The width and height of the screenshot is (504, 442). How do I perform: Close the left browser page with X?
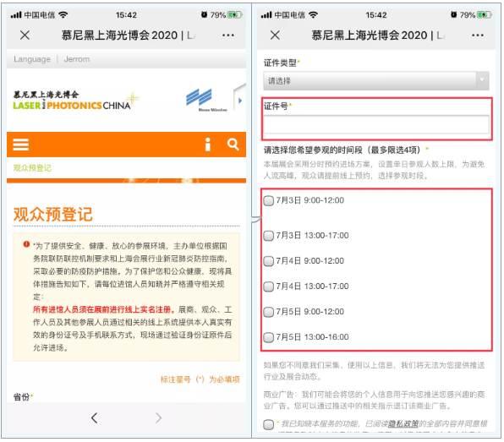pyautogui.click(x=25, y=35)
